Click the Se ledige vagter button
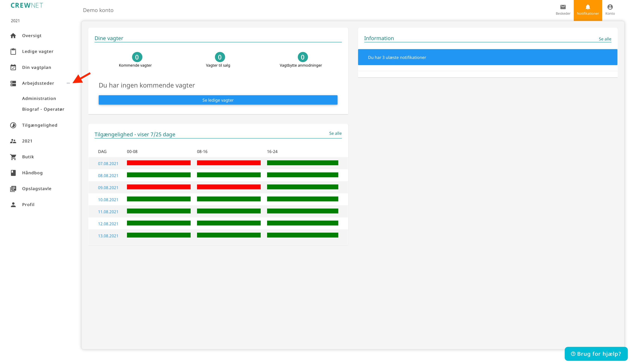 point(218,100)
